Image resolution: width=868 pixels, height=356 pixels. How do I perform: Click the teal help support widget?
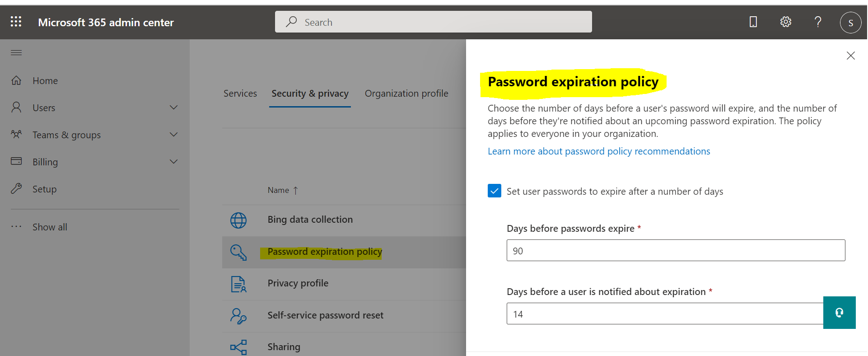[839, 313]
